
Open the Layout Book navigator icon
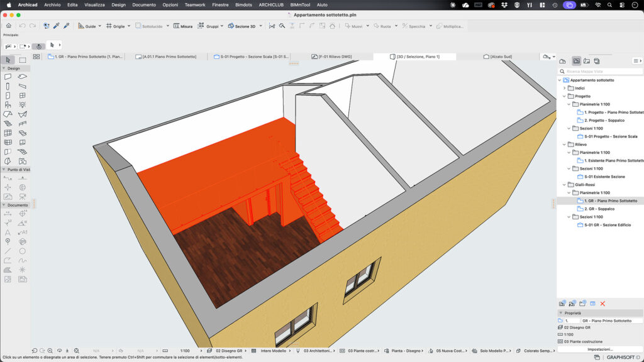point(587,61)
